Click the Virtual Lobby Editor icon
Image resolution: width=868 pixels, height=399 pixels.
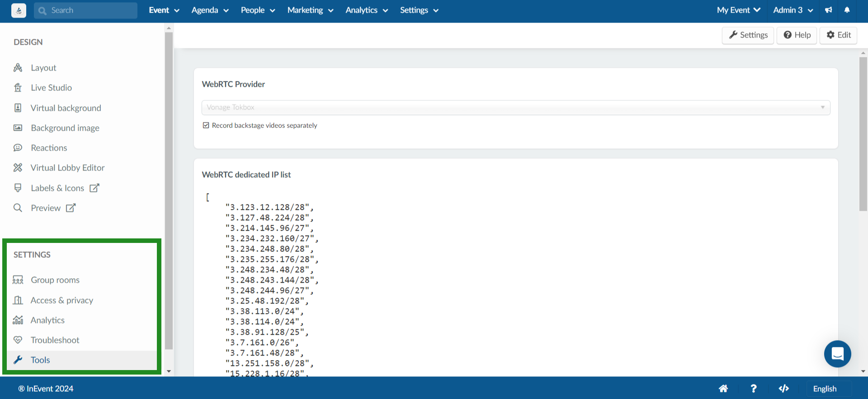(18, 167)
